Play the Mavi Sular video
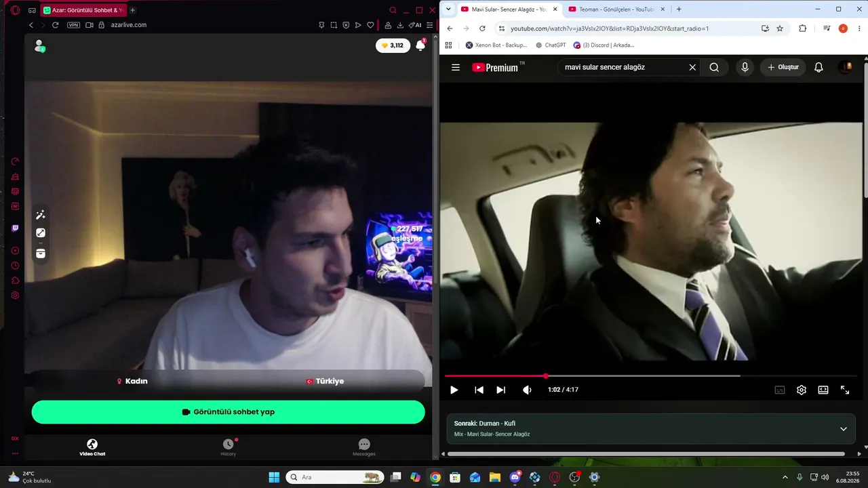Viewport: 868px width, 488px height. coord(454,390)
